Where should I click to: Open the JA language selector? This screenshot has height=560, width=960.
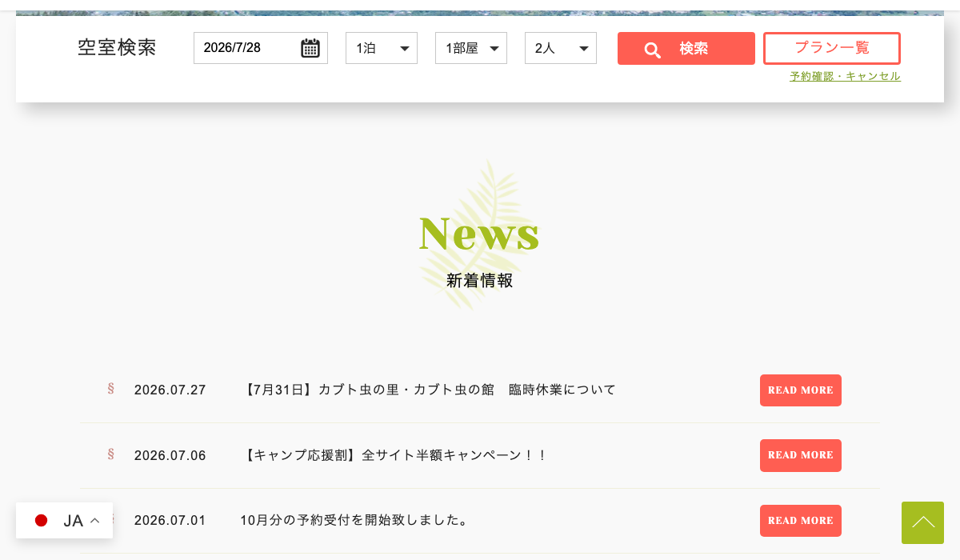(x=64, y=521)
